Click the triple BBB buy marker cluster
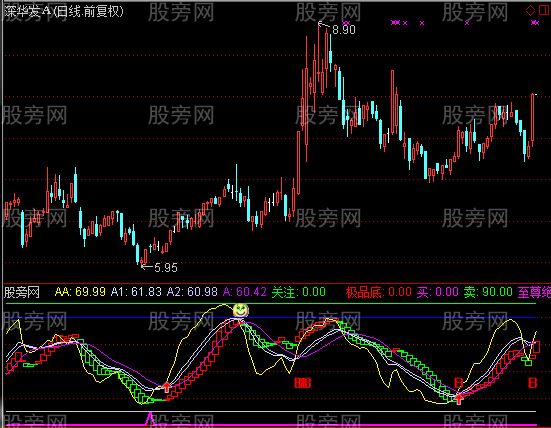The image size is (551, 428). point(303,383)
